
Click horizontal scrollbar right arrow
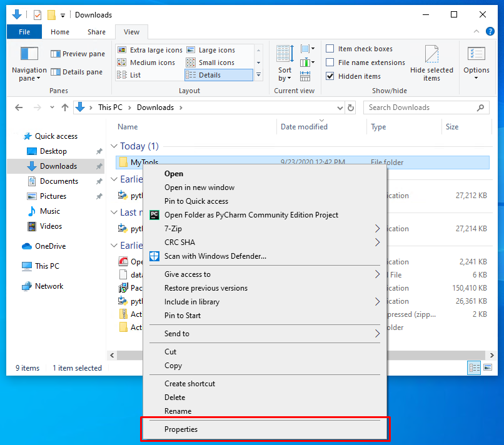[491, 355]
